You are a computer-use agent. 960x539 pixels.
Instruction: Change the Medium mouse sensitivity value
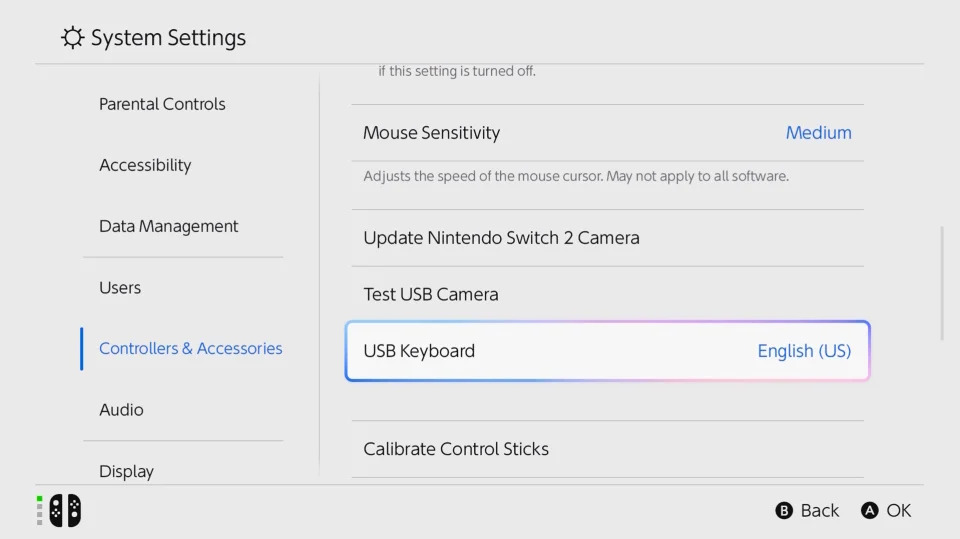(818, 133)
